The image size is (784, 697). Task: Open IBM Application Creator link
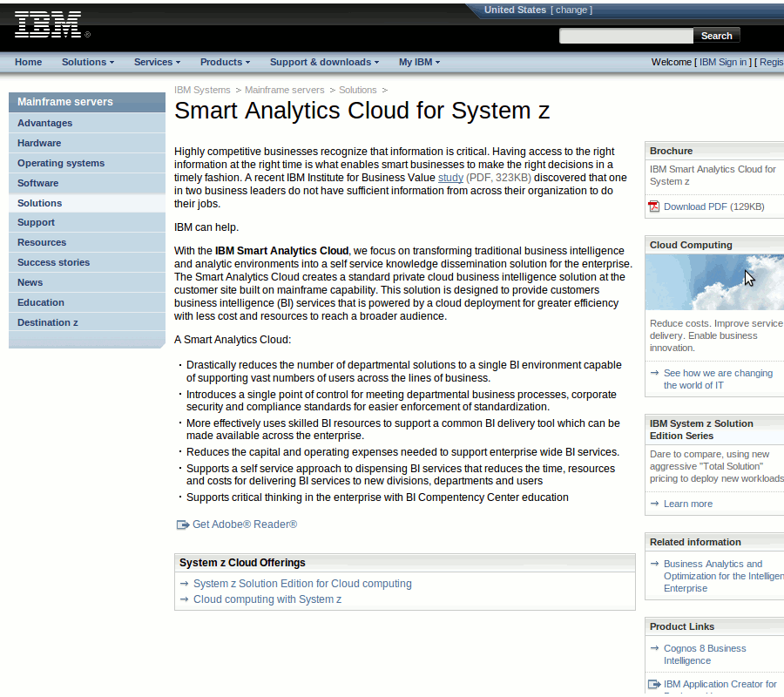tap(720, 684)
